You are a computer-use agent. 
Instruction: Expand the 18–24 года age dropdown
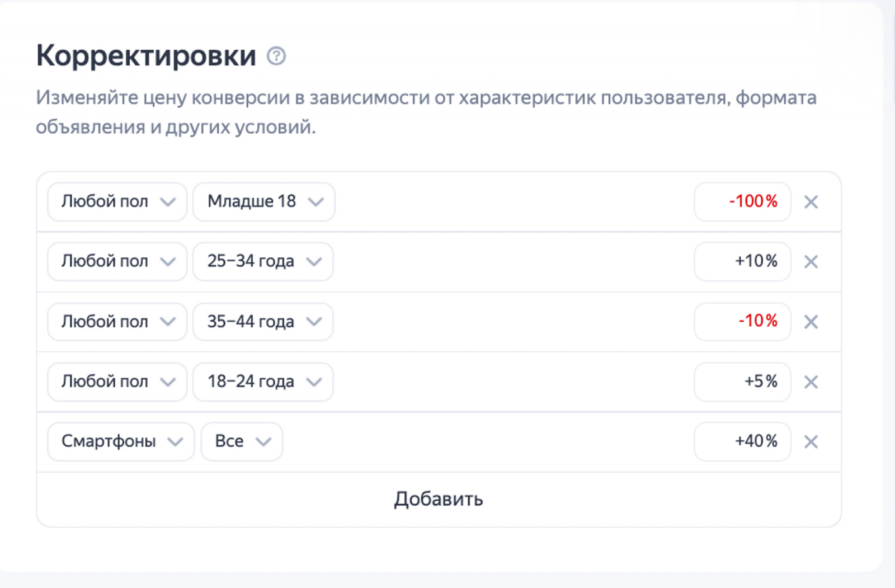click(263, 382)
